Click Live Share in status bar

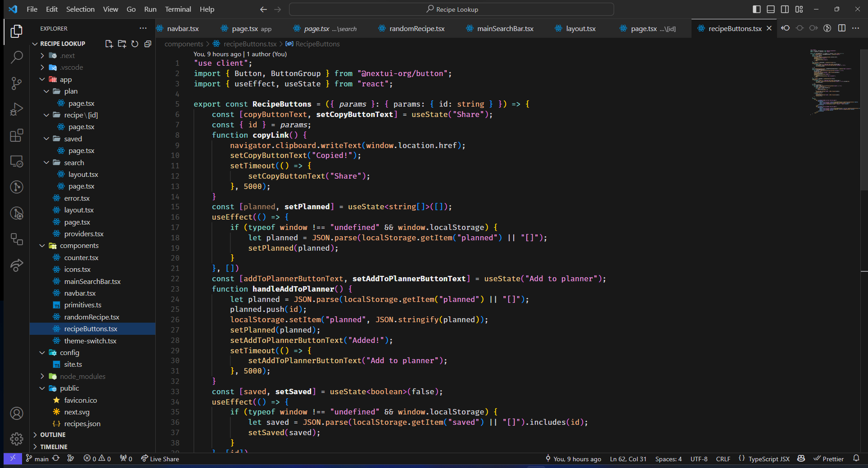160,459
